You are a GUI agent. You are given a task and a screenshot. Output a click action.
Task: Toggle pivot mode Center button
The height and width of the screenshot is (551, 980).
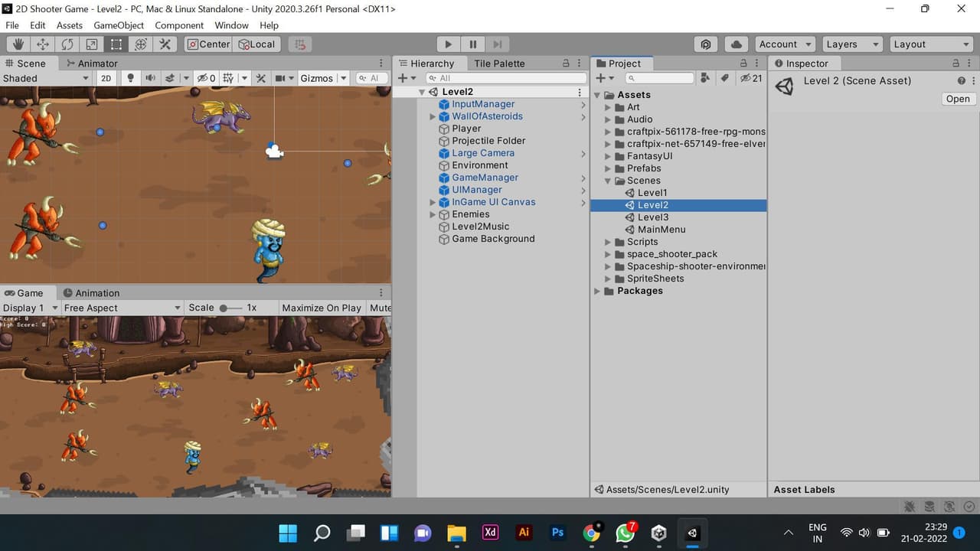click(208, 44)
